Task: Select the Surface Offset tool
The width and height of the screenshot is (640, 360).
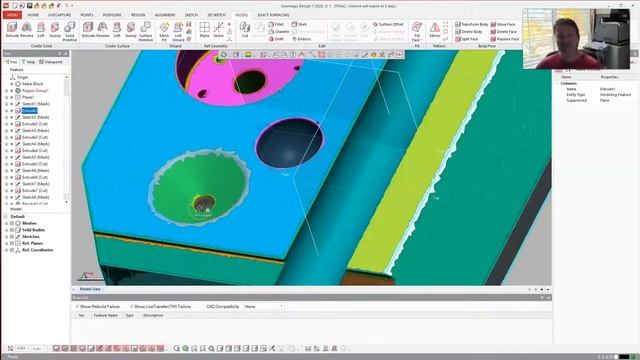Action: tap(388, 24)
